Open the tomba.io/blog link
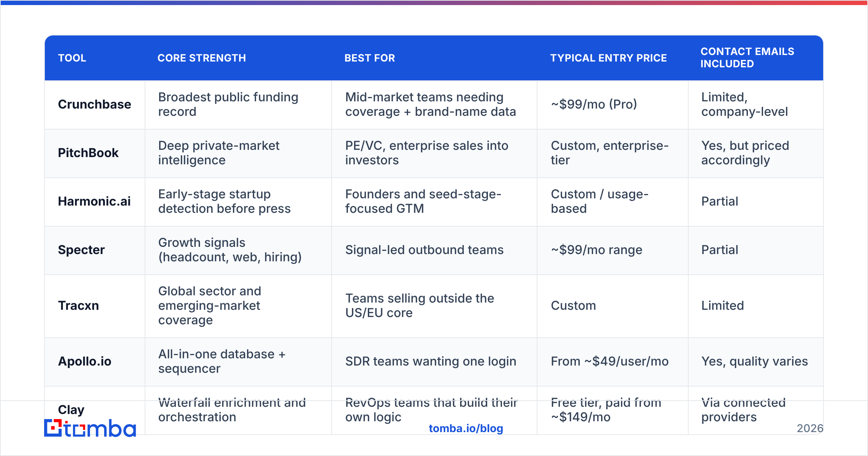Viewport: 868px width, 456px height. [466, 428]
